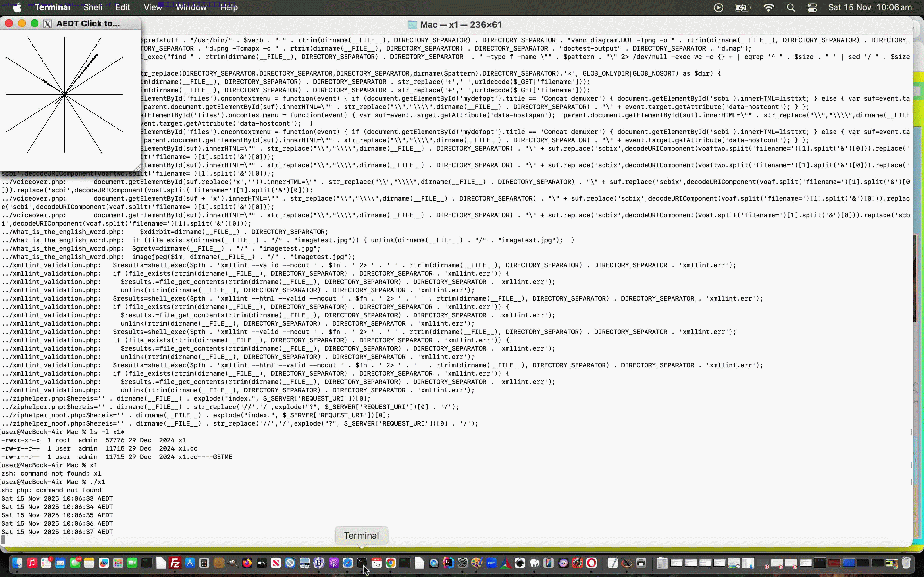
Task: Click the X button in the AEDT window title bar
Action: (47, 24)
